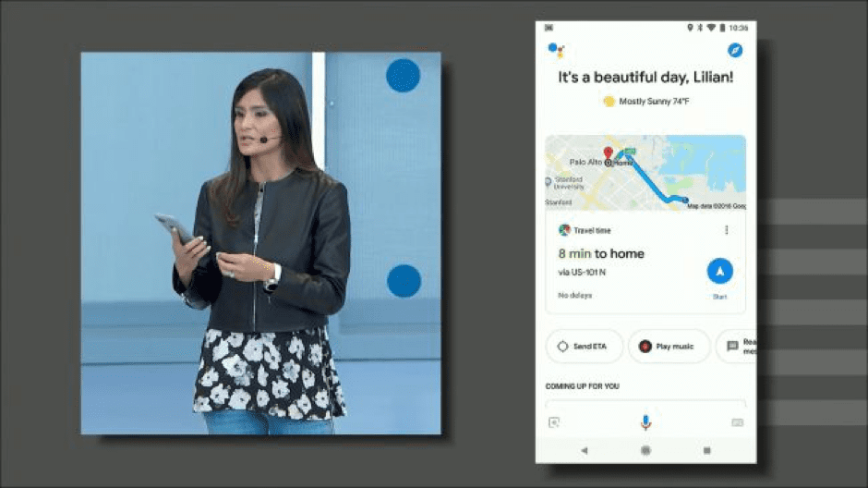Tap the Android home button
Viewport: 868px width, 488px height.
[x=645, y=450]
